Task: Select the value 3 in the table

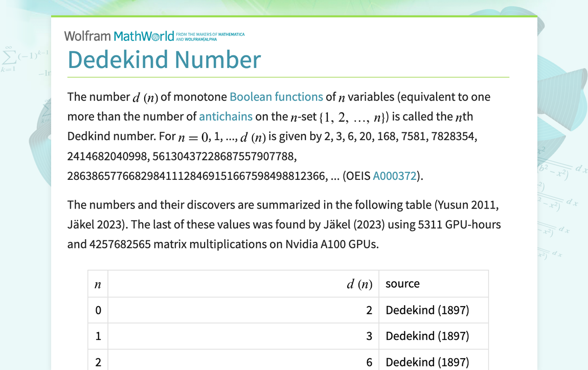Action: [x=370, y=336]
